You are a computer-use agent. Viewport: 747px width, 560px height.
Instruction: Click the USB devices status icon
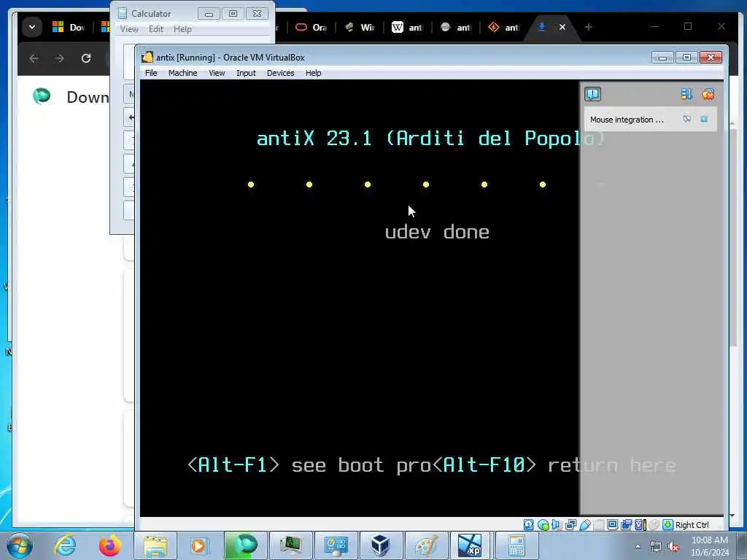[584, 525]
